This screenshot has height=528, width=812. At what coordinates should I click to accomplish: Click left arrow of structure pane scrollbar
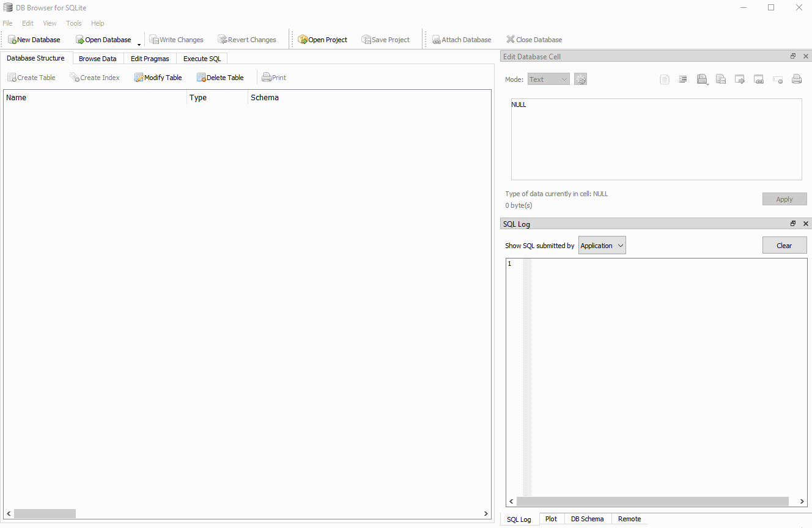pyautogui.click(x=9, y=514)
